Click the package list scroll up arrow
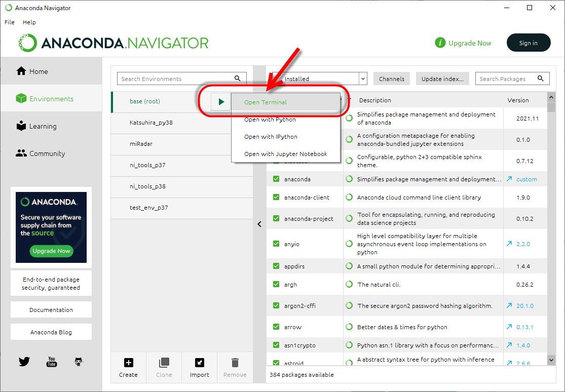 [551, 97]
